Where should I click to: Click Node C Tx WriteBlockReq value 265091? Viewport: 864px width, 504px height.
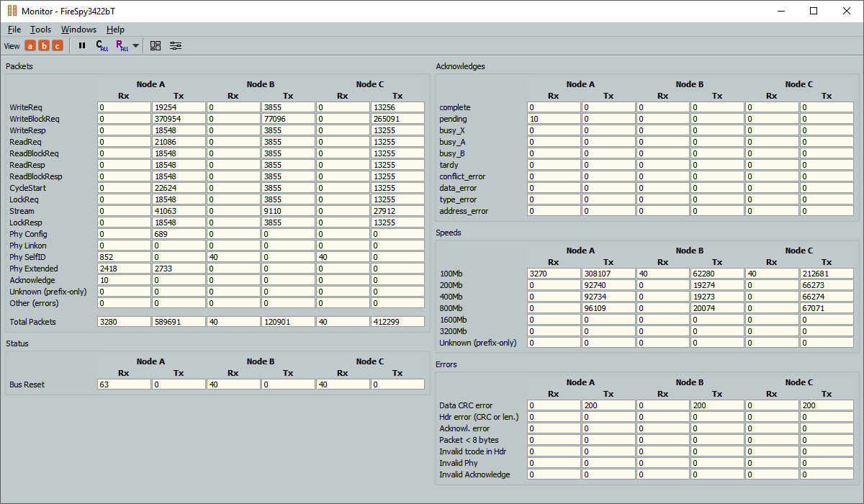click(x=397, y=119)
